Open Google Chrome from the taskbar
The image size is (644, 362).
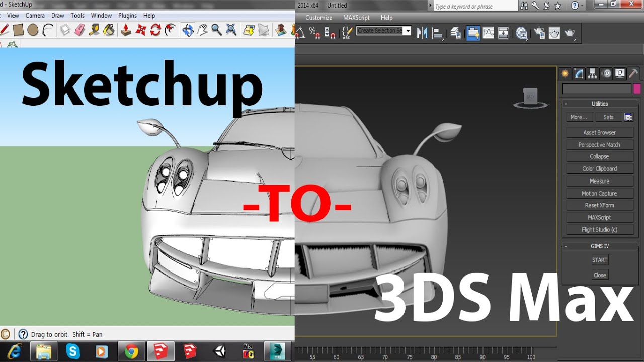[x=132, y=351]
